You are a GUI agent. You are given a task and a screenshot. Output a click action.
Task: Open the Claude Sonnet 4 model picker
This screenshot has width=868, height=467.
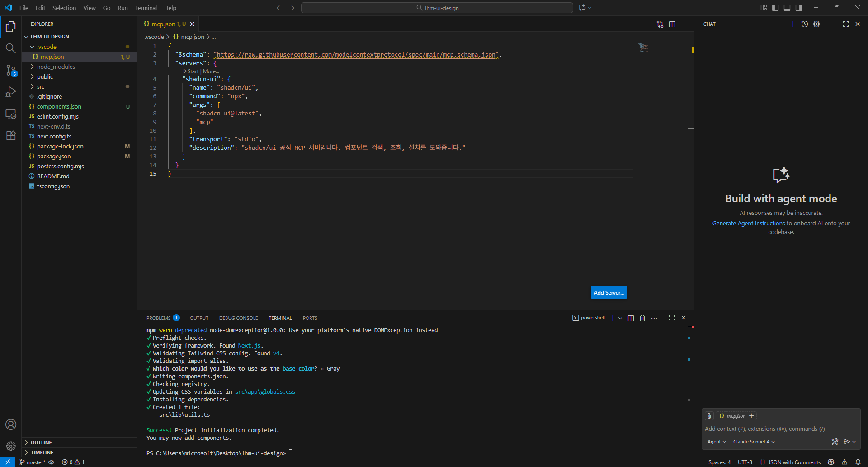[754, 442]
